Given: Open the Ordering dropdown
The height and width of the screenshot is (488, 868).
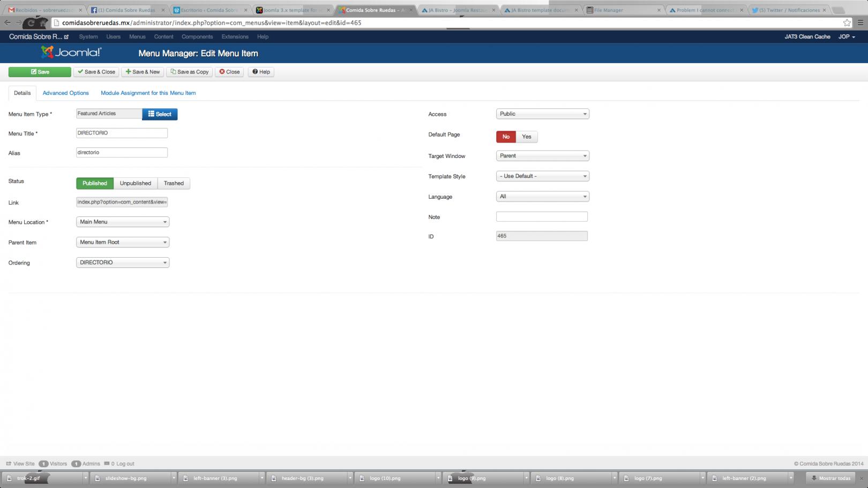Looking at the screenshot, I should click(x=123, y=262).
